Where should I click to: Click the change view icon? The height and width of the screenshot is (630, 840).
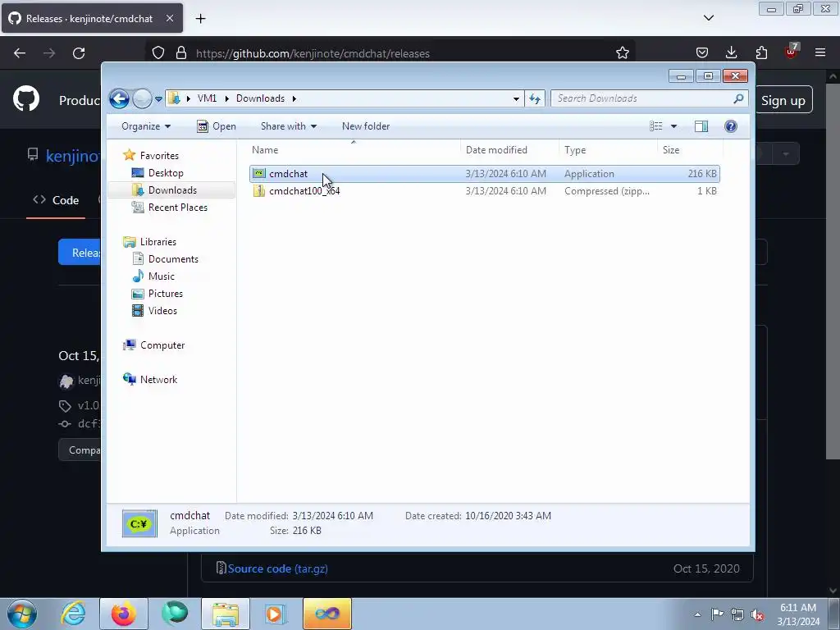point(656,126)
